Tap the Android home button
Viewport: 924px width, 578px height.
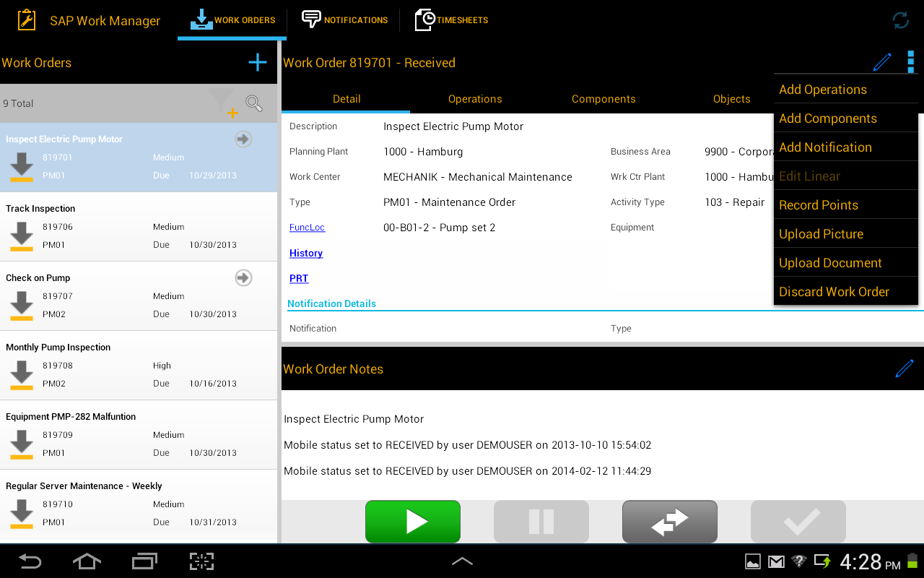(x=86, y=561)
